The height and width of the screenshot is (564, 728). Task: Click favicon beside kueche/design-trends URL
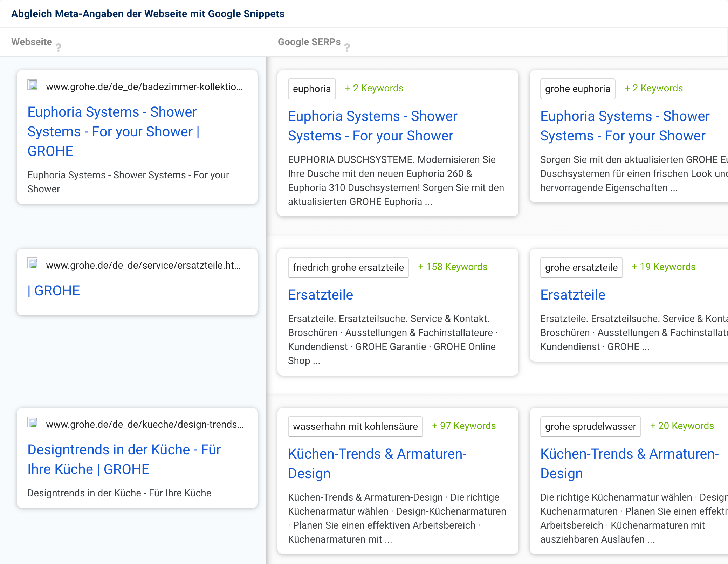click(x=33, y=423)
